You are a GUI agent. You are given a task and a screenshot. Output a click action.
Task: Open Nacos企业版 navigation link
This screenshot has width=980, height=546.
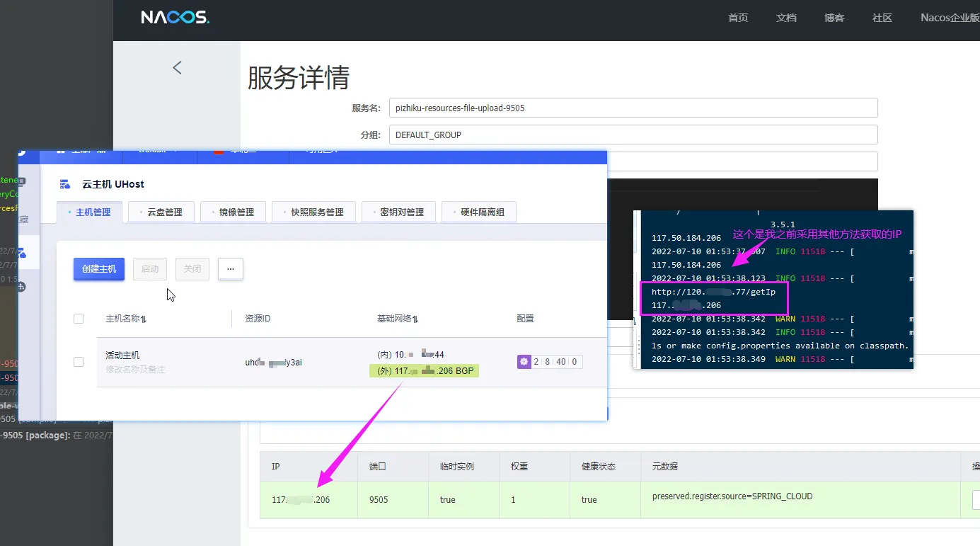(950, 18)
